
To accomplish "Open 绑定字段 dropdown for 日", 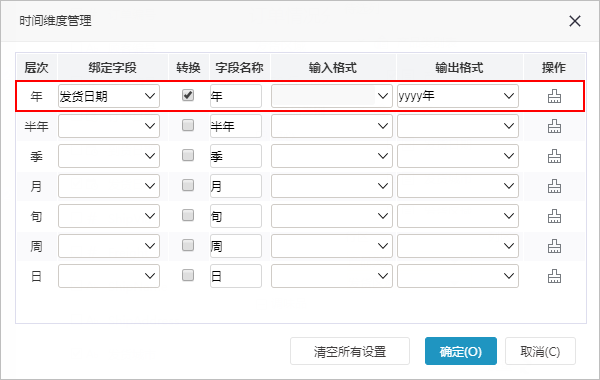I will click(x=109, y=276).
